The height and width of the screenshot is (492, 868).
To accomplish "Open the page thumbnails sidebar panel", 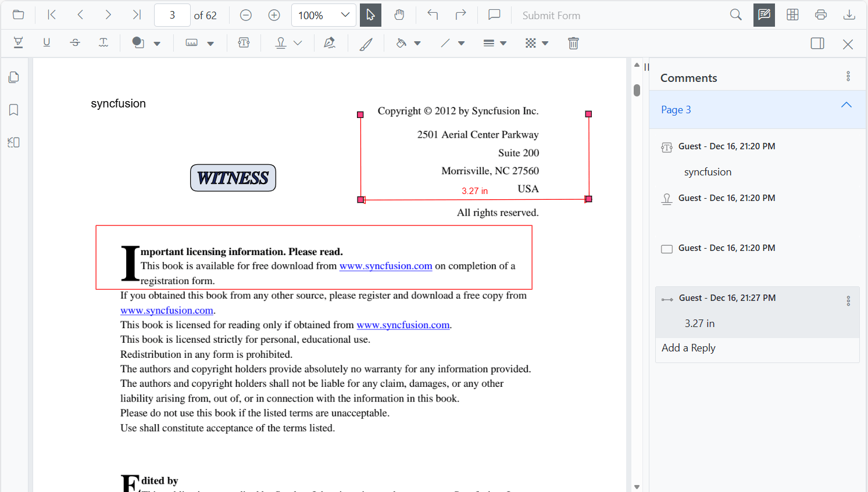I will pos(14,77).
